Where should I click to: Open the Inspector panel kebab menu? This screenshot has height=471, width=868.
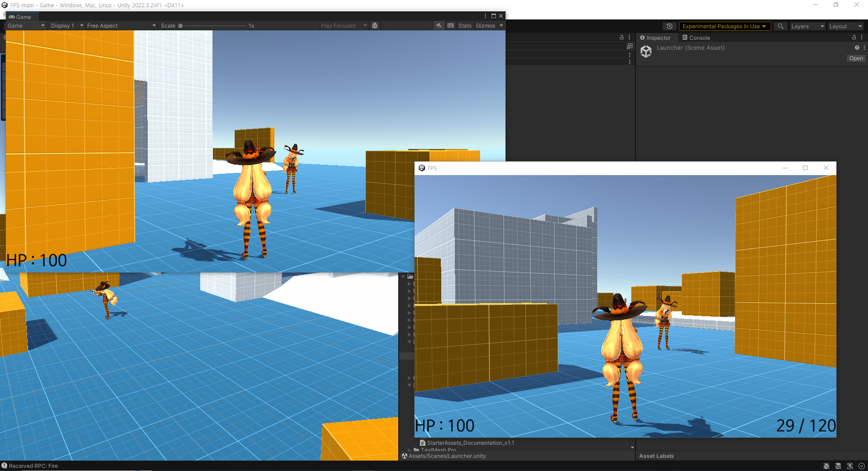(x=862, y=38)
